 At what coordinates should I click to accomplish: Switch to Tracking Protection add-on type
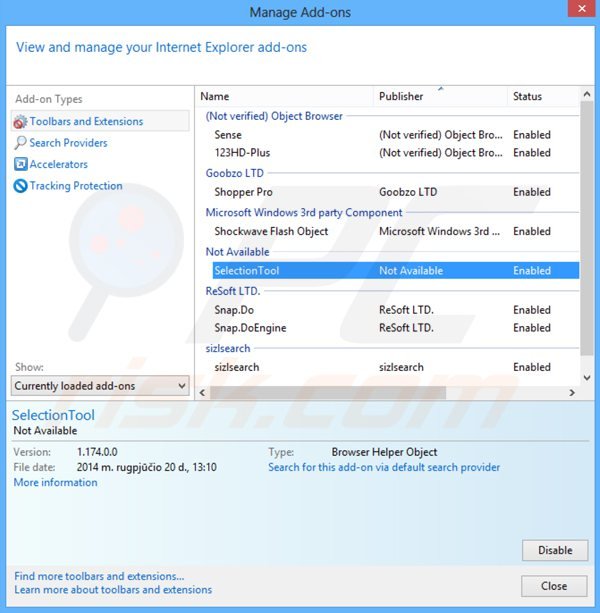point(76,186)
